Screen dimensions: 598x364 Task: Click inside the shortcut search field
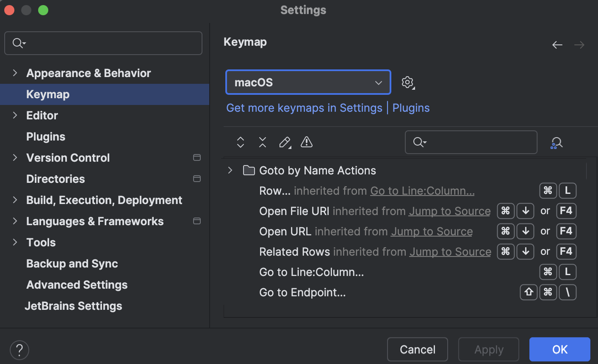coord(471,142)
